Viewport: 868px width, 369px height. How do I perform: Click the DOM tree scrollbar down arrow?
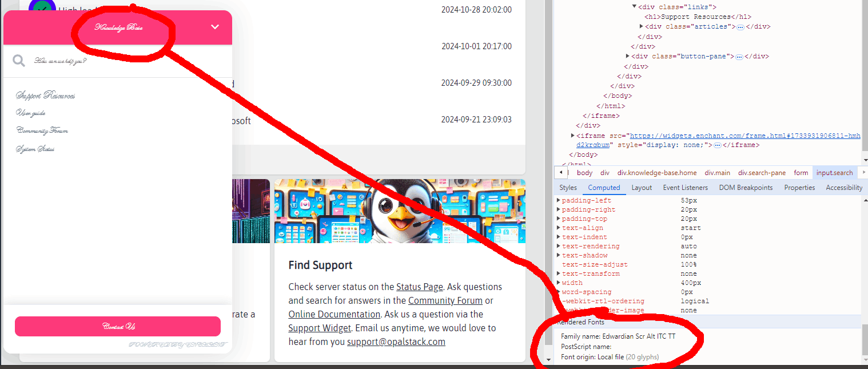pos(865,160)
